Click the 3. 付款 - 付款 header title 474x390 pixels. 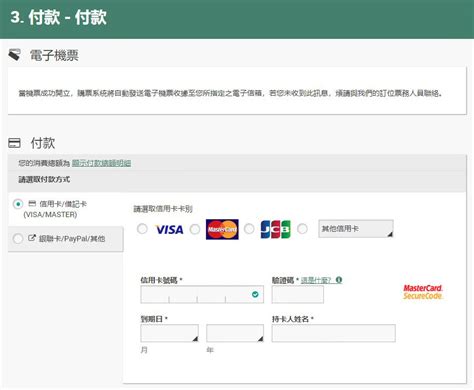pyautogui.click(x=58, y=17)
